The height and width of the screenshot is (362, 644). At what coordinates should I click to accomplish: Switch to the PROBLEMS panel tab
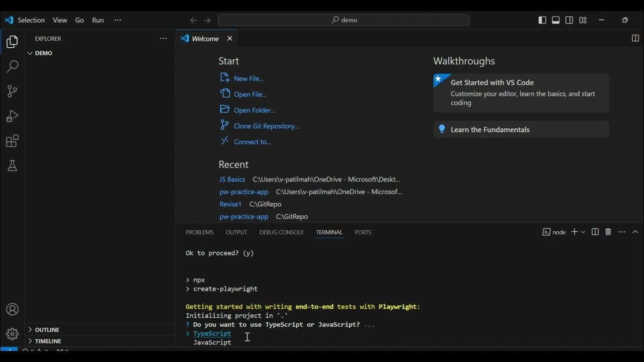(x=199, y=232)
